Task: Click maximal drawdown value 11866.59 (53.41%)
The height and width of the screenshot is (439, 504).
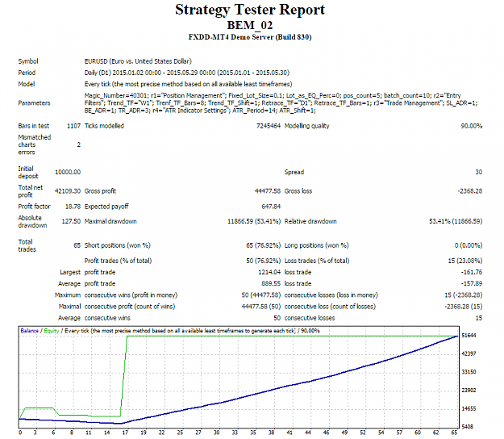Action: pos(254,221)
